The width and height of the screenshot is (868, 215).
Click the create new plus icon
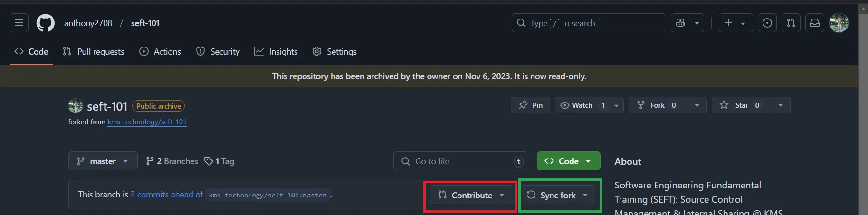[x=729, y=23]
